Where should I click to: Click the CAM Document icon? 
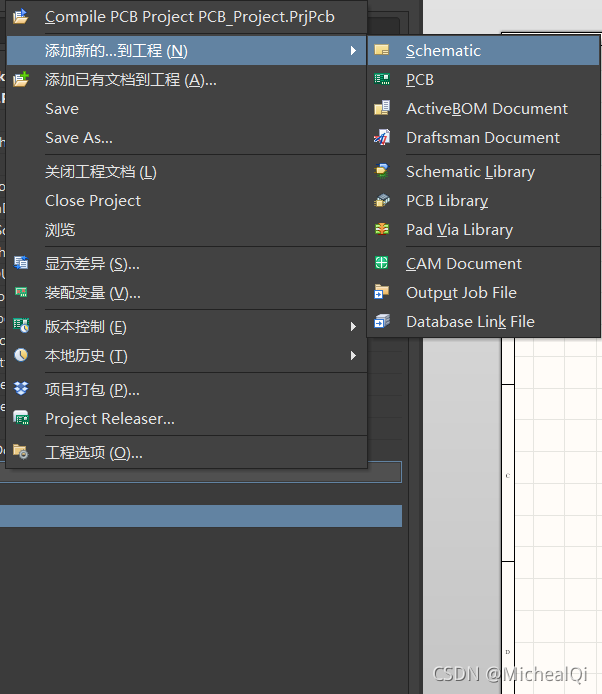(x=382, y=263)
